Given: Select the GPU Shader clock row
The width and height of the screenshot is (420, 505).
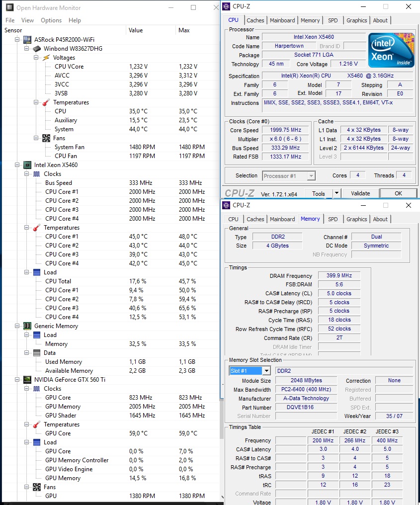Looking at the screenshot, I should point(111,416).
